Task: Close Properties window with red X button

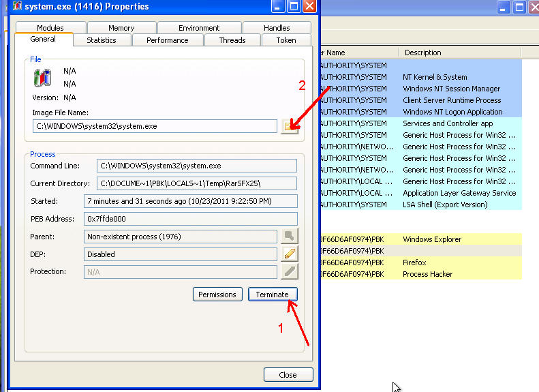Action: (310, 6)
